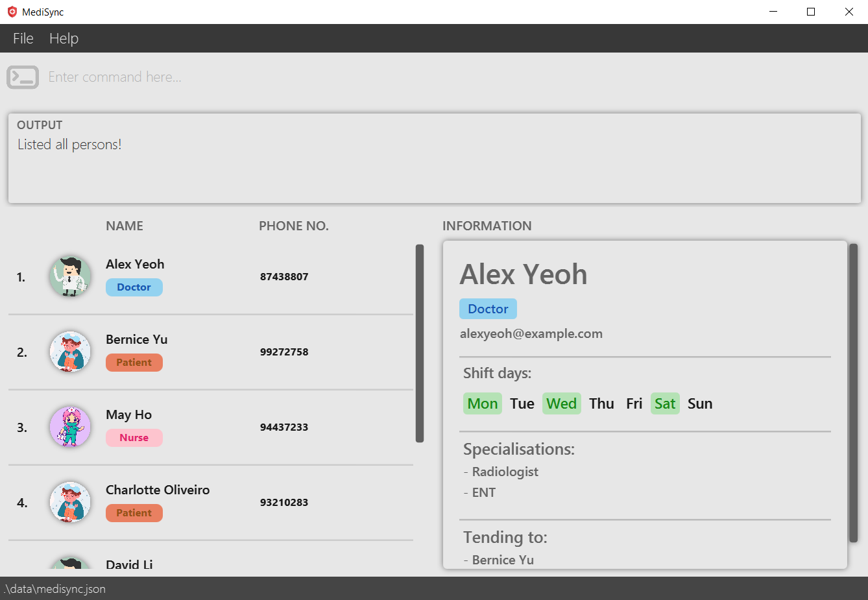Open the File menu
Image resolution: width=868 pixels, height=600 pixels.
tap(23, 38)
